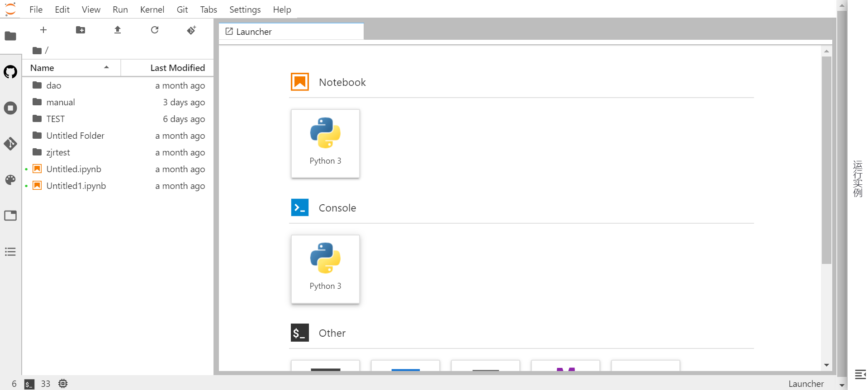The image size is (868, 390).
Task: Open the zjrtest folder
Action: 58,152
